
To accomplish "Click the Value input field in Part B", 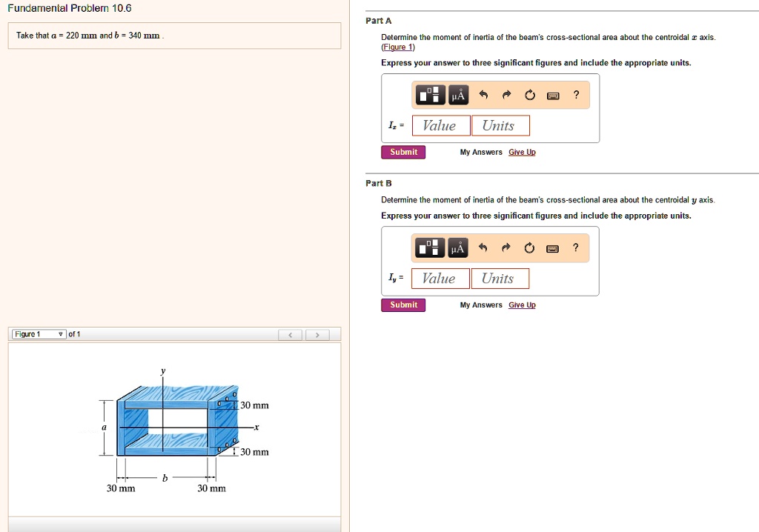I will [x=440, y=278].
